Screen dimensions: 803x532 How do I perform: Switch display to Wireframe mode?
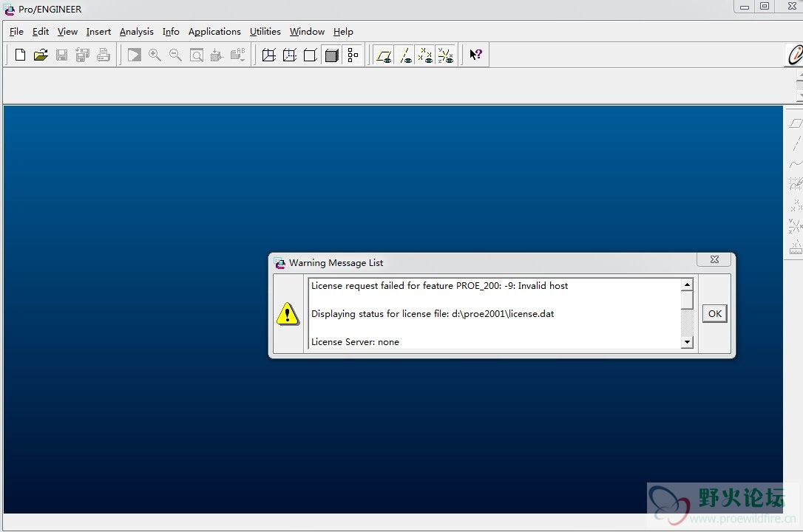269,55
